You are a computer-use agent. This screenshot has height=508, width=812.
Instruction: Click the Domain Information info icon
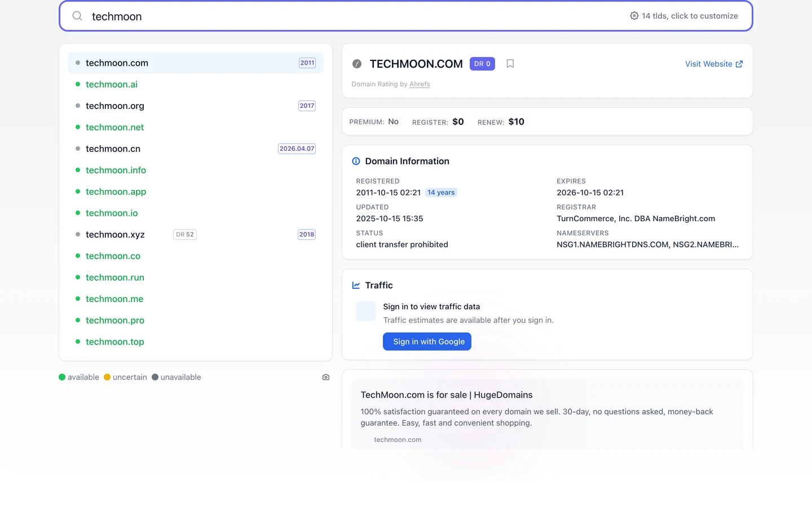tap(356, 161)
